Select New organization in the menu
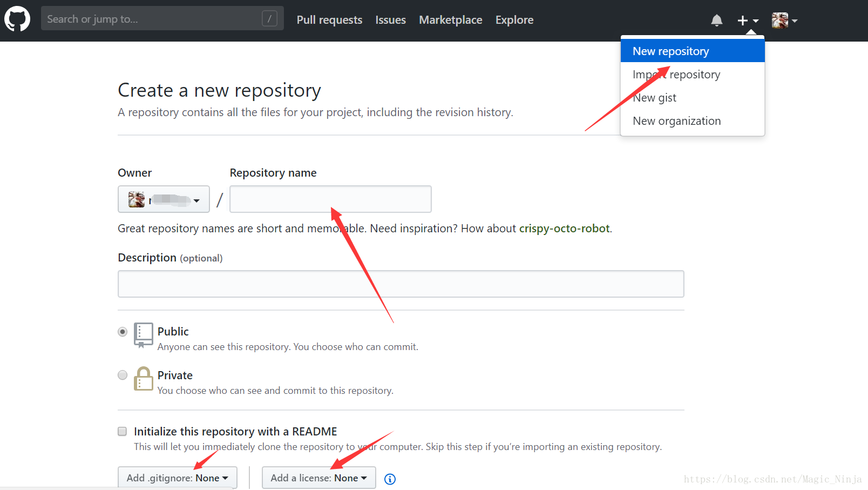 pos(693,120)
